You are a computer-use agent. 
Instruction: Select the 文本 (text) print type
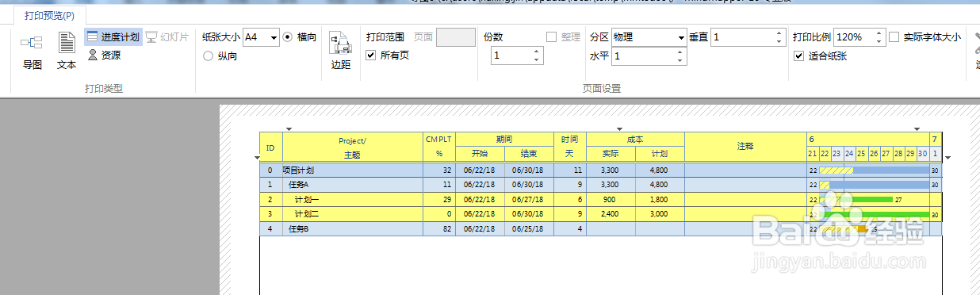point(67,52)
